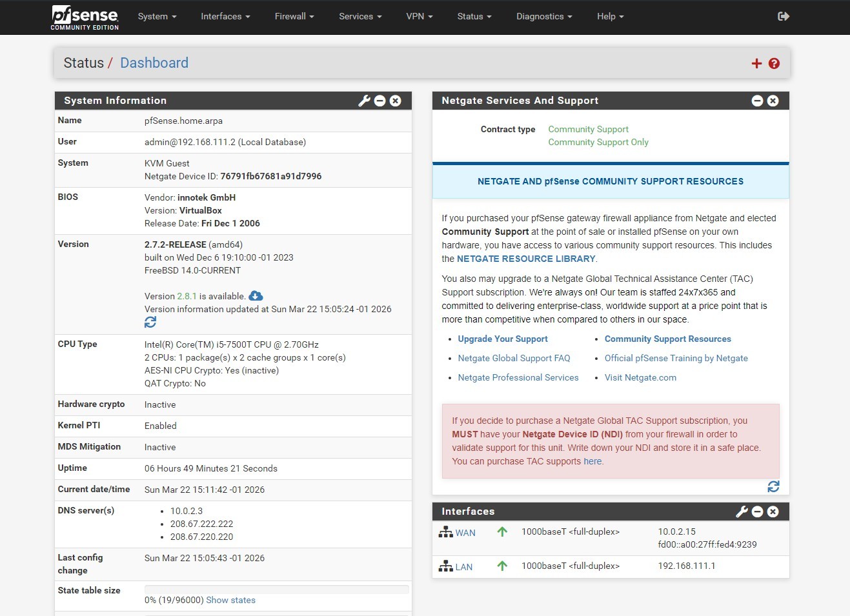Open the Help menu
Viewport: 850px width, 616px height.
coord(609,16)
